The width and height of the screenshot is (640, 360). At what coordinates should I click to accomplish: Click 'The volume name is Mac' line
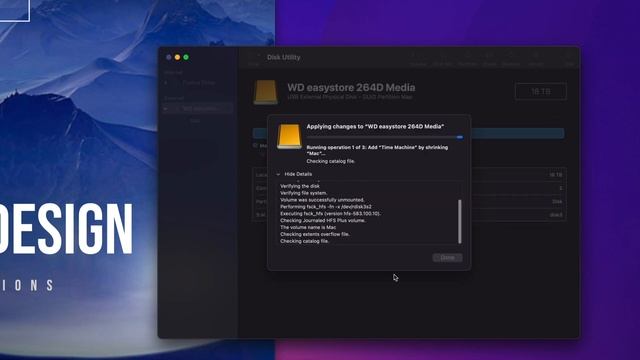tap(308, 227)
